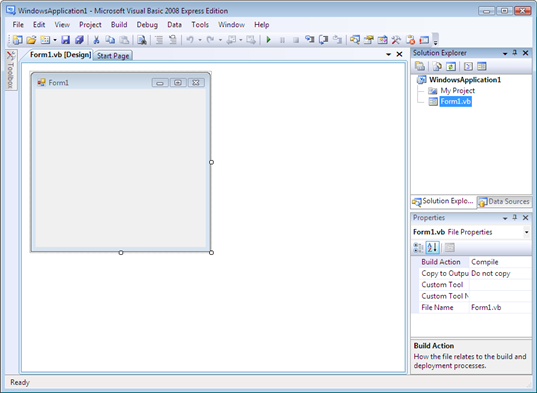Viewport: 537px width, 393px height.
Task: Open Solution Explorer from the main toolbar
Action: point(355,40)
